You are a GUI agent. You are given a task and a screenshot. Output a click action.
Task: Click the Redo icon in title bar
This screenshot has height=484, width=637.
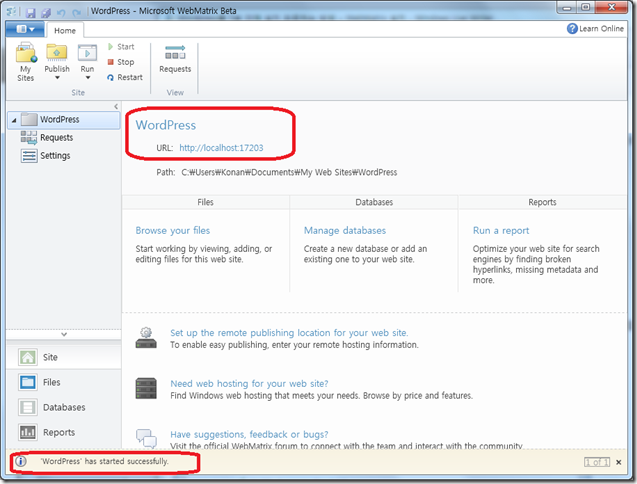pos(76,12)
